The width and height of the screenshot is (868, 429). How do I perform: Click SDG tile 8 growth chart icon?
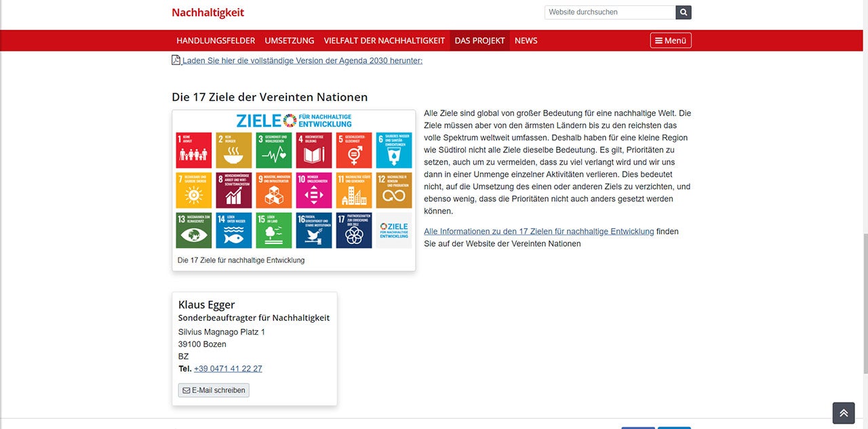tap(234, 196)
